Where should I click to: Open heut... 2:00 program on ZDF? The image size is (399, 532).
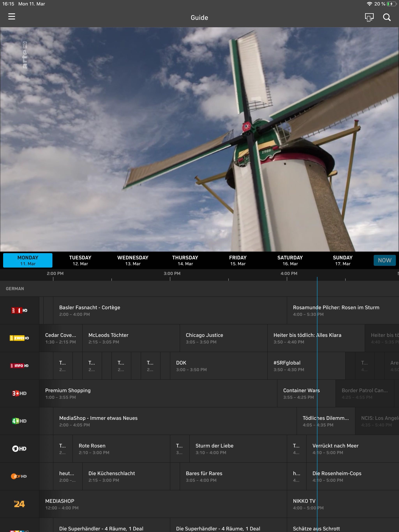pyautogui.click(x=68, y=476)
